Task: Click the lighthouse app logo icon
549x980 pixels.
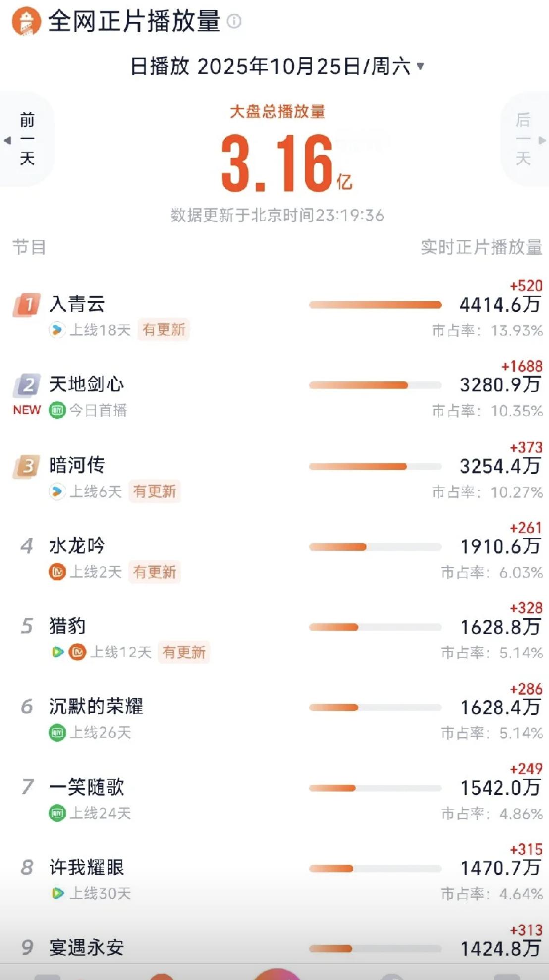Action: point(26,21)
